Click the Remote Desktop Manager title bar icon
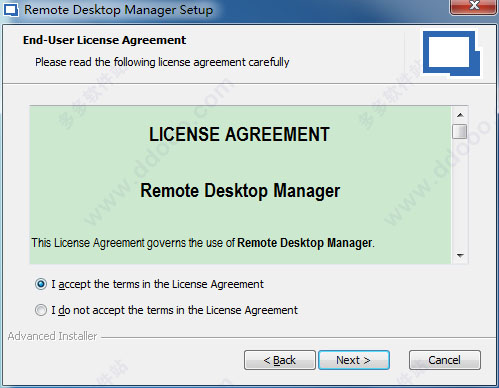499x388 pixels. [10, 10]
